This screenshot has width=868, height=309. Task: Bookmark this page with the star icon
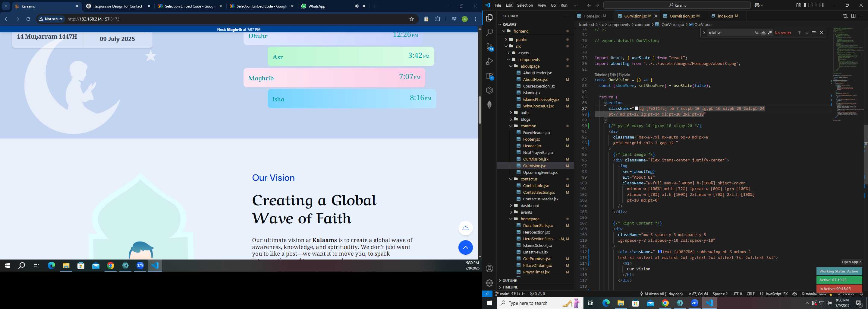(x=411, y=19)
